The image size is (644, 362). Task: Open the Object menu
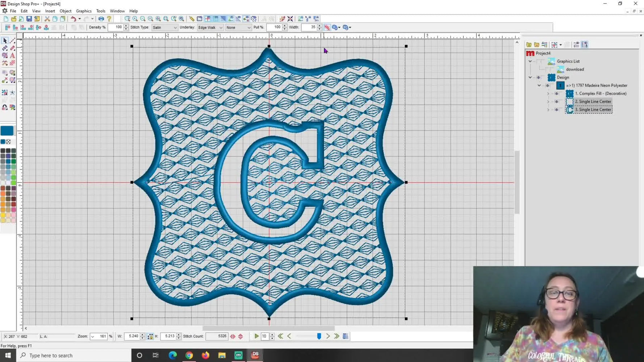pos(65,11)
